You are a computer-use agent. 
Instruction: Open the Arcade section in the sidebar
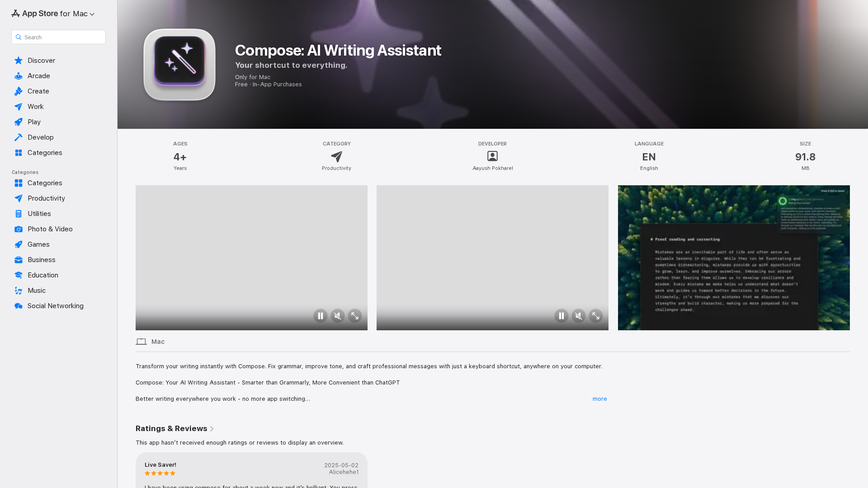pos(39,76)
